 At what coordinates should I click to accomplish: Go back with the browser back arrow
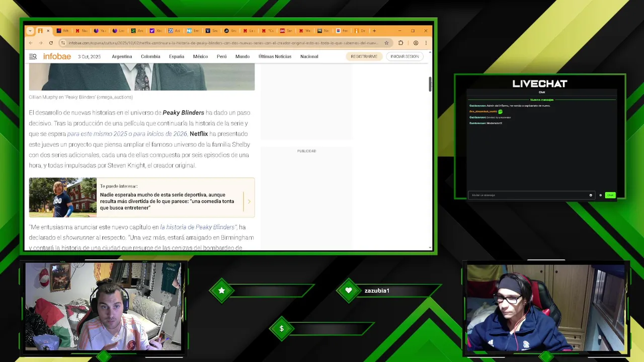(x=31, y=43)
